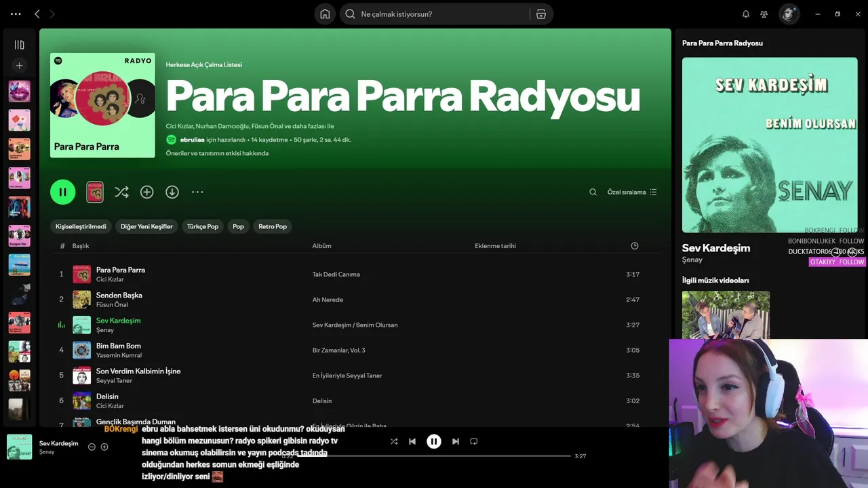Open the notifications bell

[746, 14]
